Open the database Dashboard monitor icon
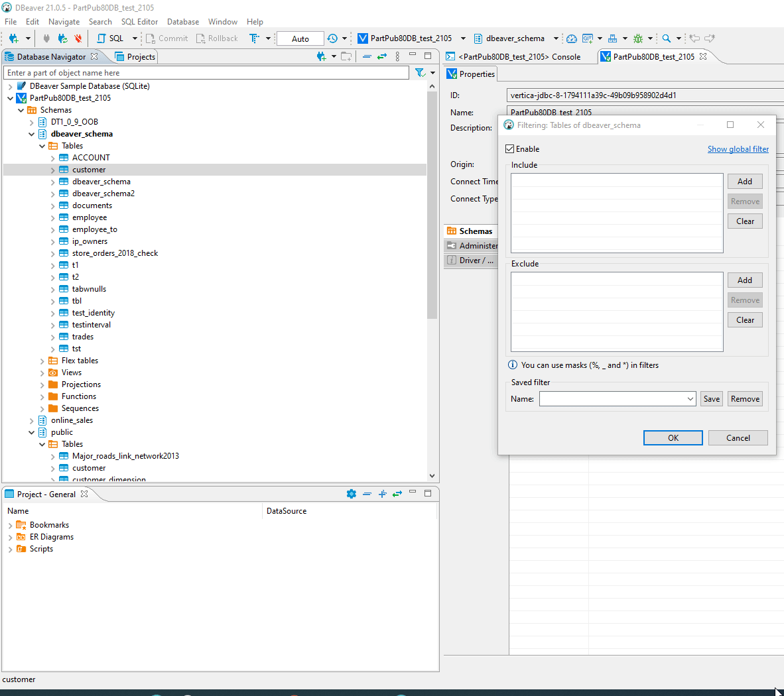 [571, 38]
